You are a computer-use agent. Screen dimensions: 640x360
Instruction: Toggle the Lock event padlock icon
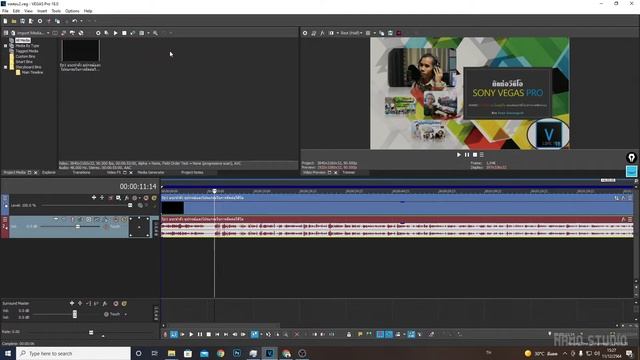349,334
